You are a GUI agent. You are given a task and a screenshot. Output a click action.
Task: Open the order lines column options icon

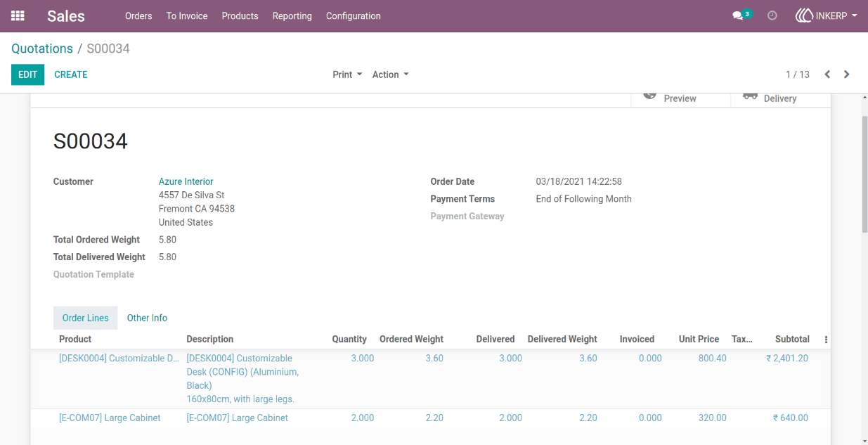point(826,340)
